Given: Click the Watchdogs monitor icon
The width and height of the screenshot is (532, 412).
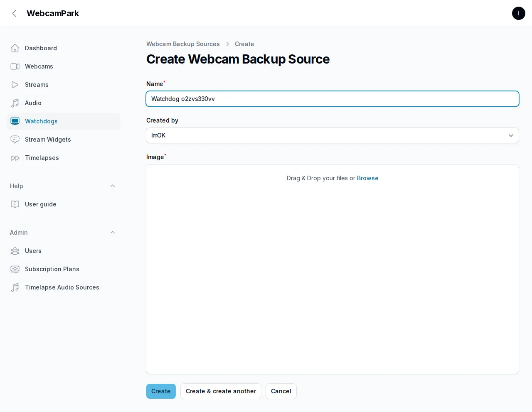Looking at the screenshot, I should point(15,121).
